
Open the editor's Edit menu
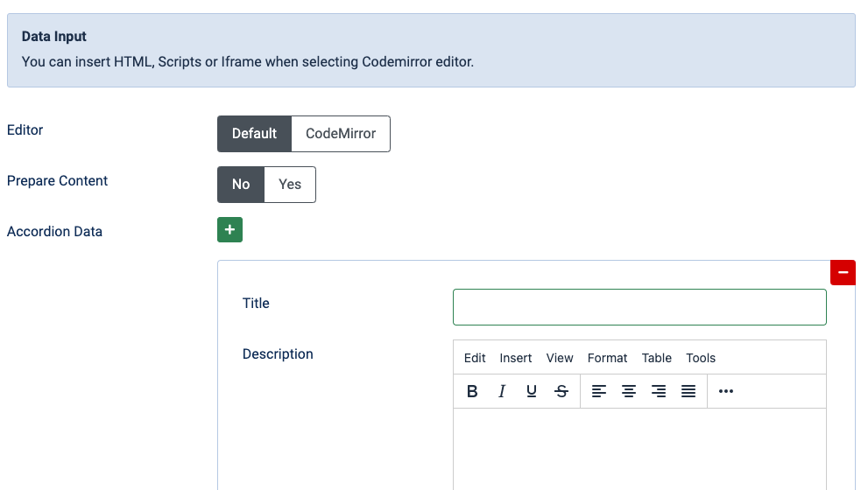point(475,358)
